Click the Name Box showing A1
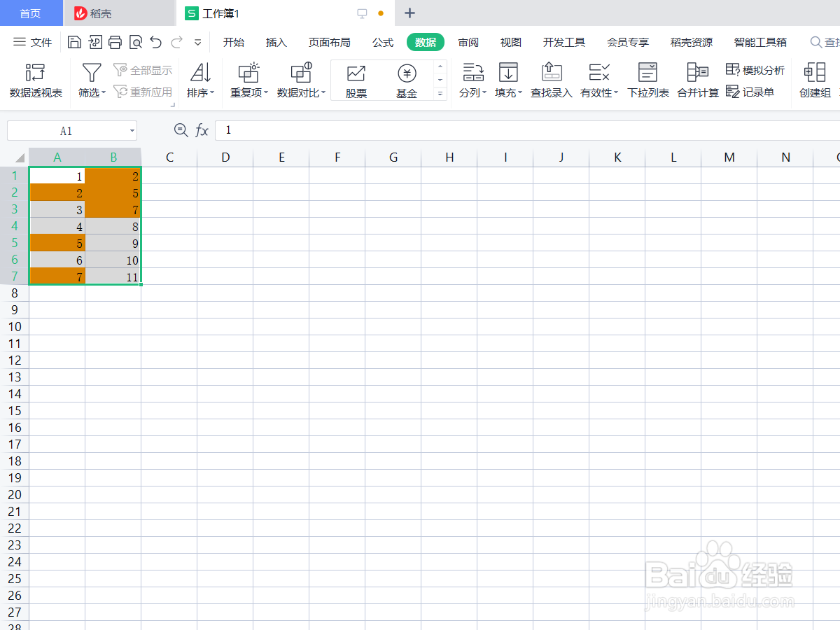 [x=66, y=131]
